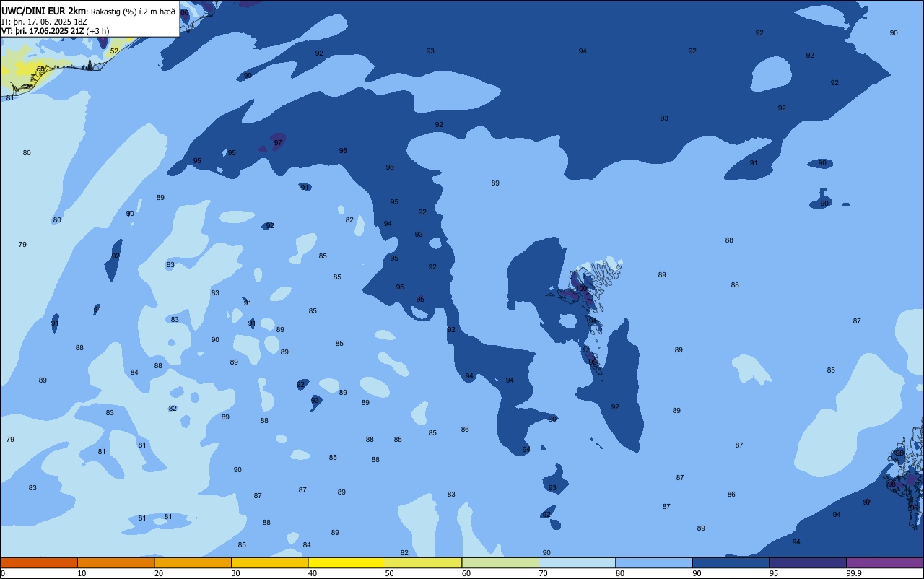Click 'Rakastig (%) í 2 m hæð' label
The image size is (924, 579).
[x=133, y=11]
